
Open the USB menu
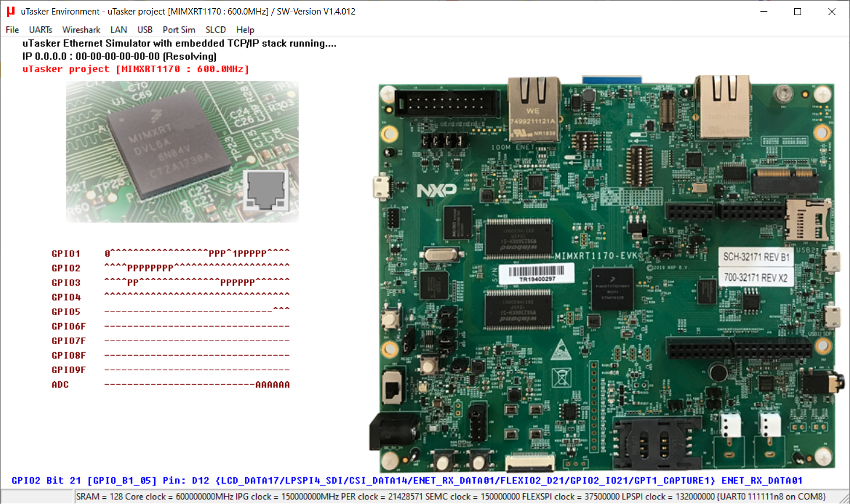145,30
